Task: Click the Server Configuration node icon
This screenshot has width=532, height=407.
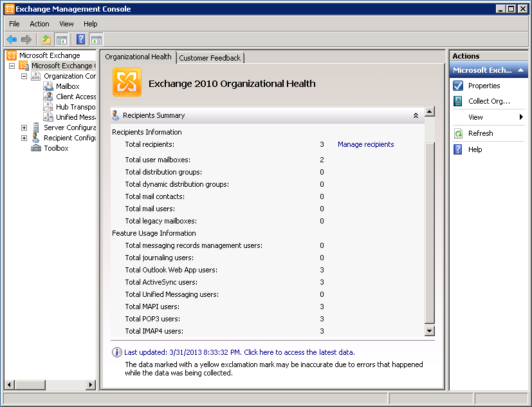Action: (35, 128)
